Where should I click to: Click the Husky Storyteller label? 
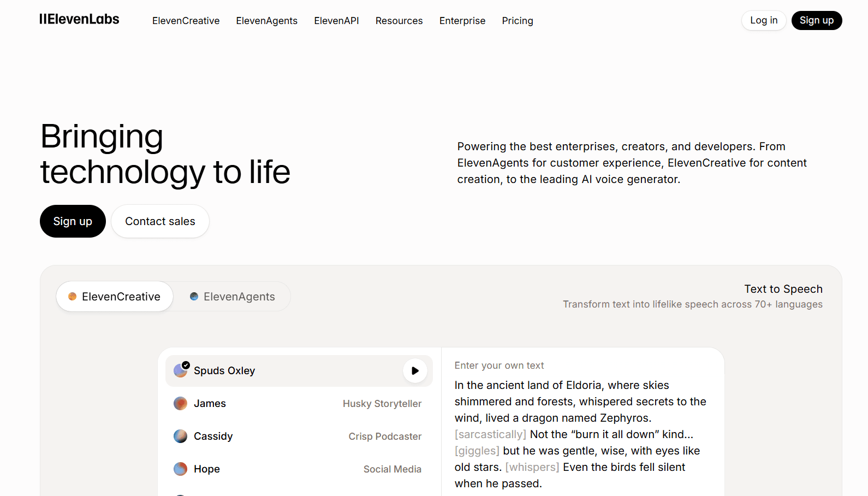pos(382,404)
